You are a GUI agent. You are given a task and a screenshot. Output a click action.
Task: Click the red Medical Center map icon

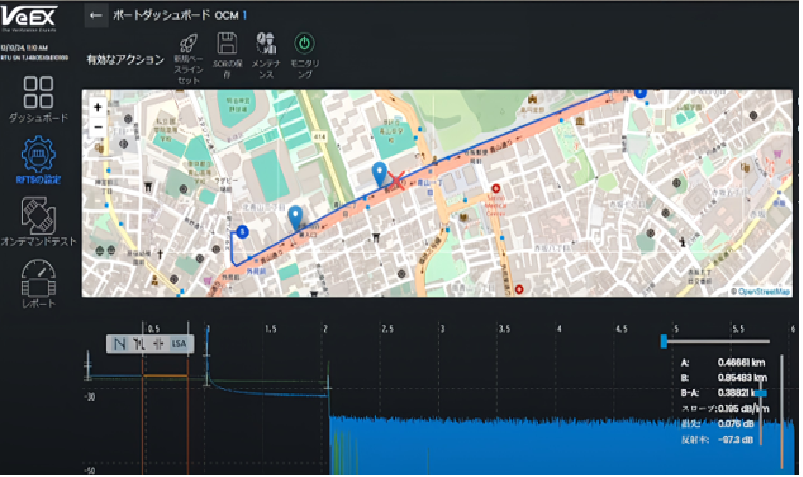[496, 189]
